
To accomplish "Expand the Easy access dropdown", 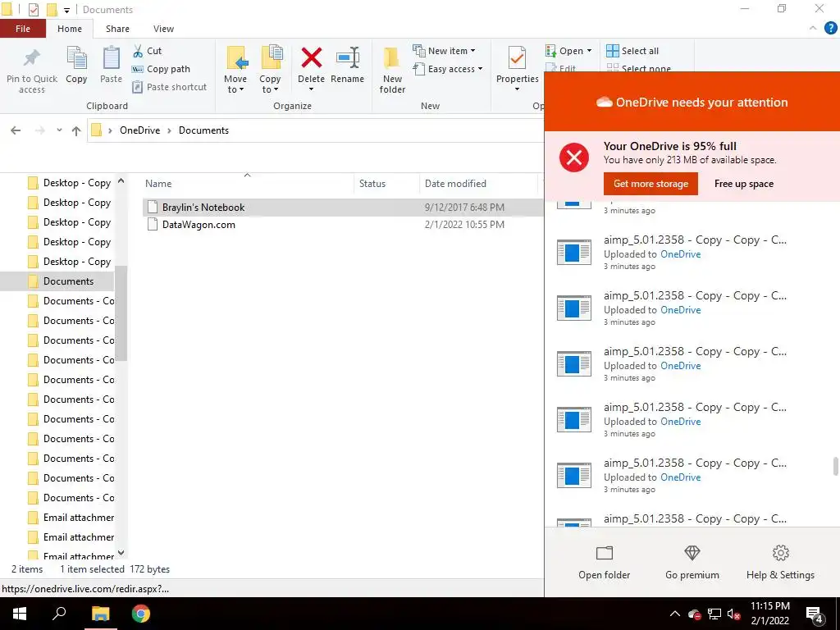I will [480, 69].
